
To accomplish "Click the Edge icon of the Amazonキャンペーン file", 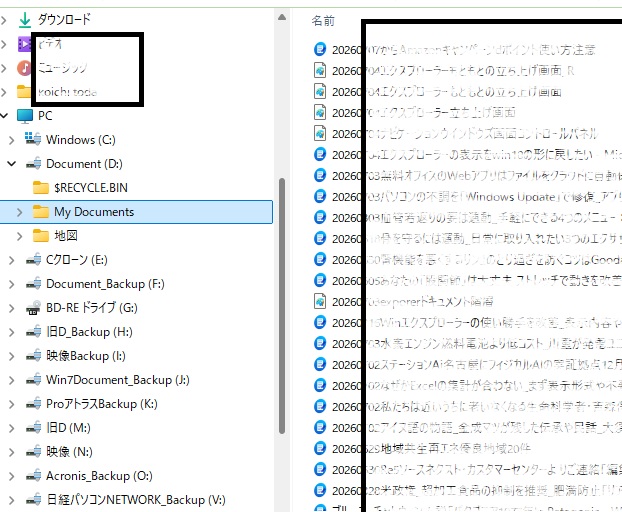I will tap(320, 49).
